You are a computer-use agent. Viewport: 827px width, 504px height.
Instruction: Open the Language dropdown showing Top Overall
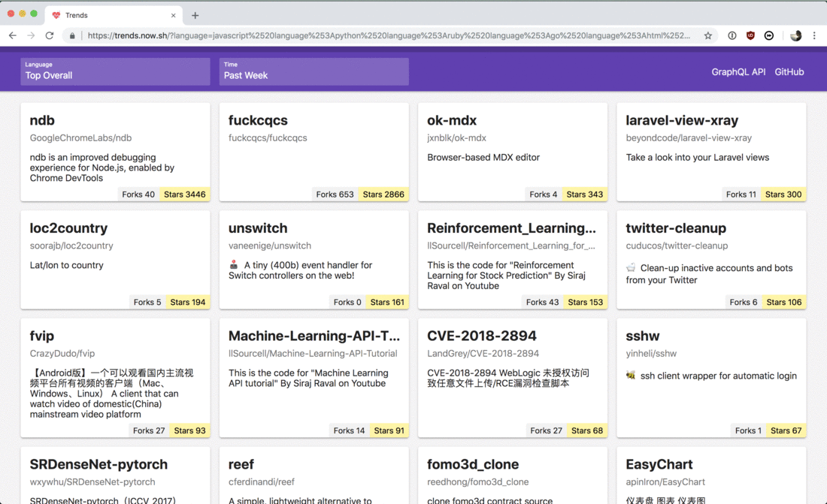115,71
